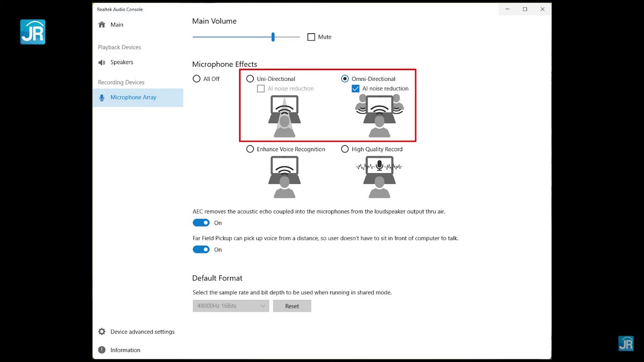
Task: Select the All Off radio button
Action: point(197,79)
